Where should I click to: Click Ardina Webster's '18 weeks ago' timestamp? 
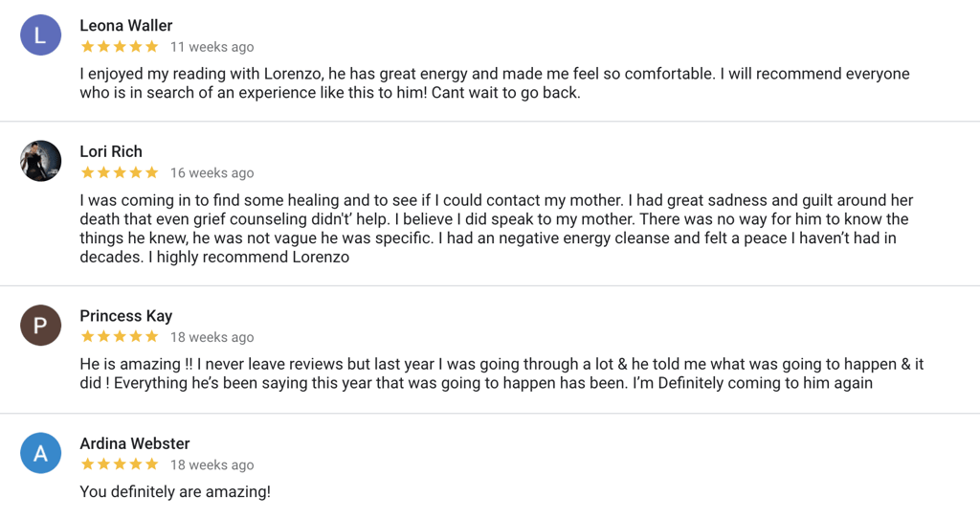tap(212, 464)
